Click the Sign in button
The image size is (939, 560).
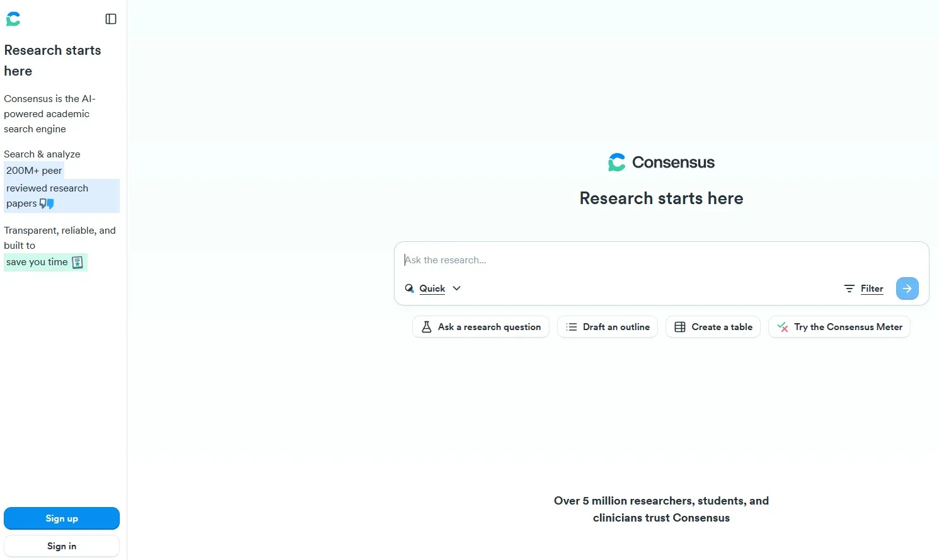click(x=62, y=546)
